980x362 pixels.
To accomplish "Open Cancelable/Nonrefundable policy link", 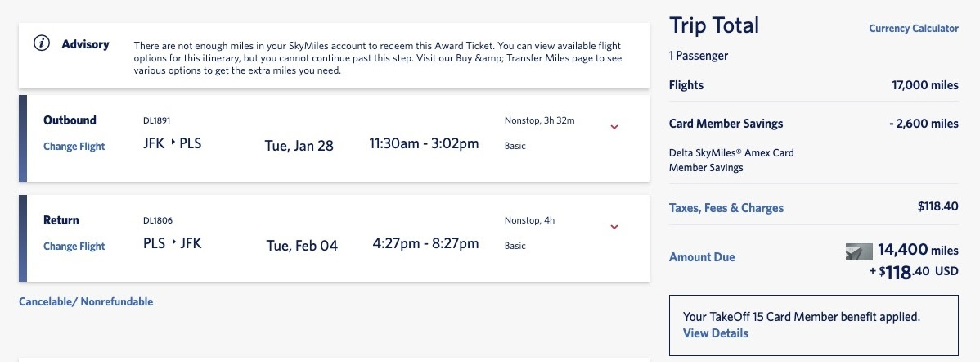I will tap(86, 301).
